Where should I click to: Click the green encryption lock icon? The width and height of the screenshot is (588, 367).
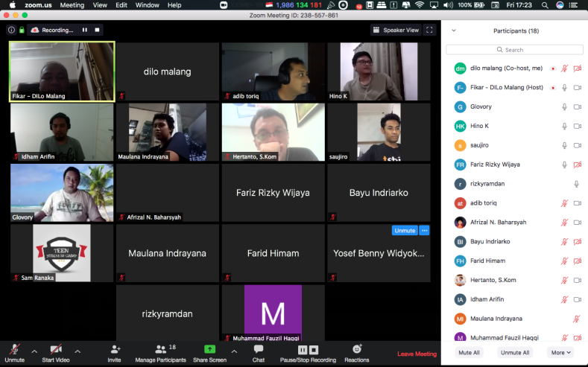click(22, 30)
